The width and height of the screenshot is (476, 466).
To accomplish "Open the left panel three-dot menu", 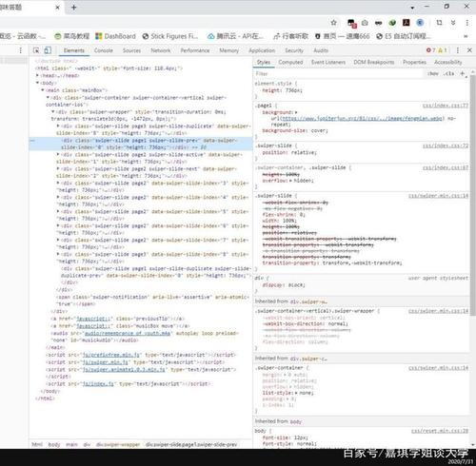I will [x=21, y=50].
